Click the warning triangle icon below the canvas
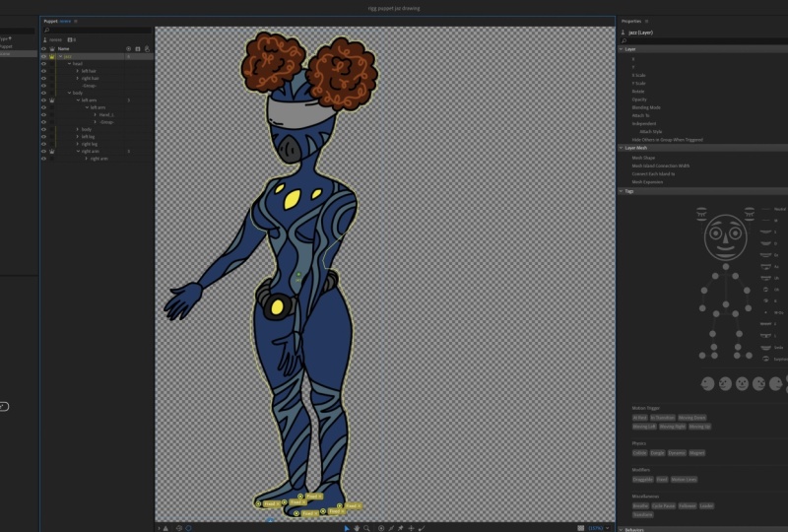788x532 pixels. point(165,528)
